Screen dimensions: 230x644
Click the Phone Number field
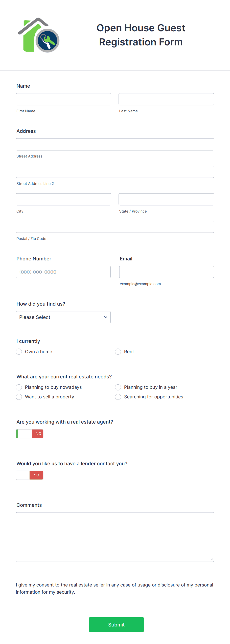pos(63,272)
